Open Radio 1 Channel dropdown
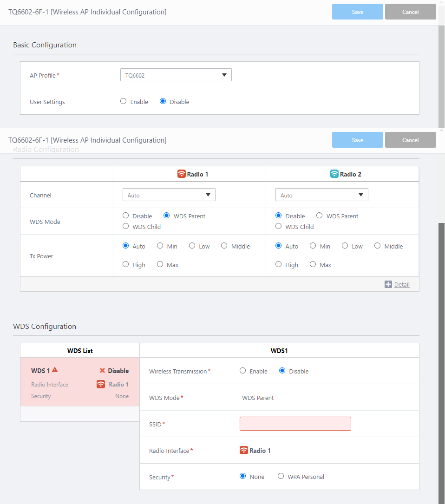 [x=169, y=195]
